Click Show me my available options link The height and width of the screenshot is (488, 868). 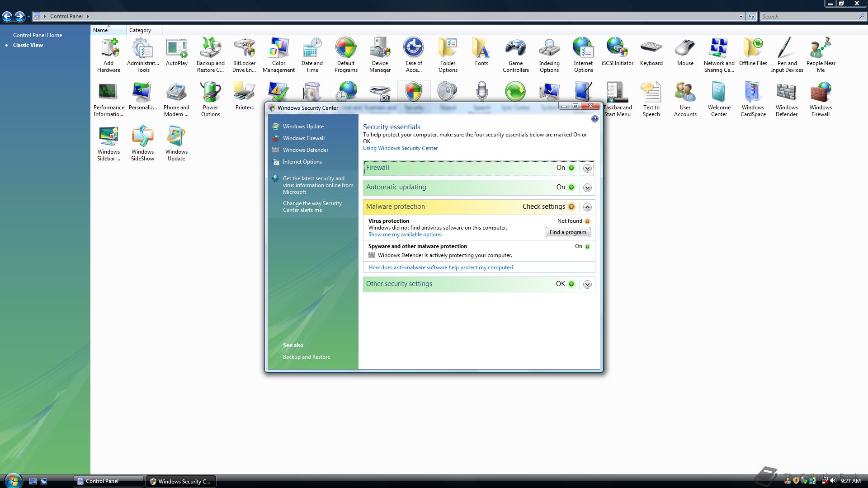click(x=405, y=235)
